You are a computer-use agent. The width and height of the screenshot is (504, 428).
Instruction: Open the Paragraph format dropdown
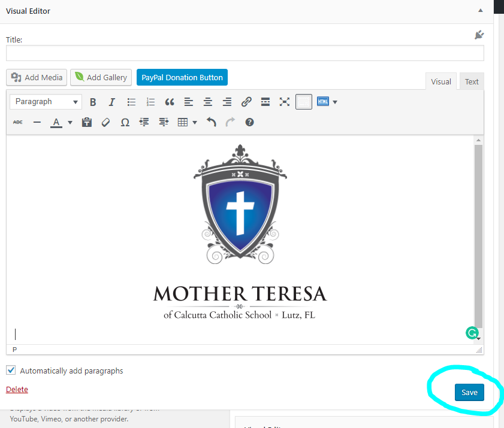point(46,102)
